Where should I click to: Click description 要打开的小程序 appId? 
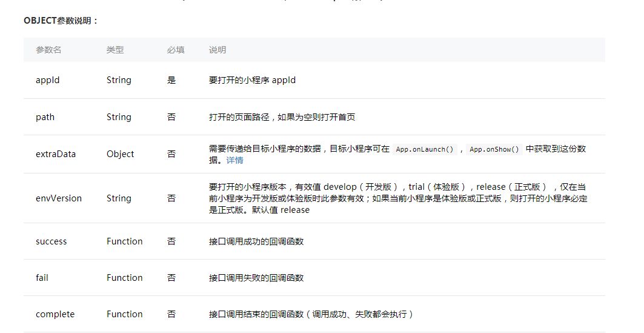coord(252,80)
